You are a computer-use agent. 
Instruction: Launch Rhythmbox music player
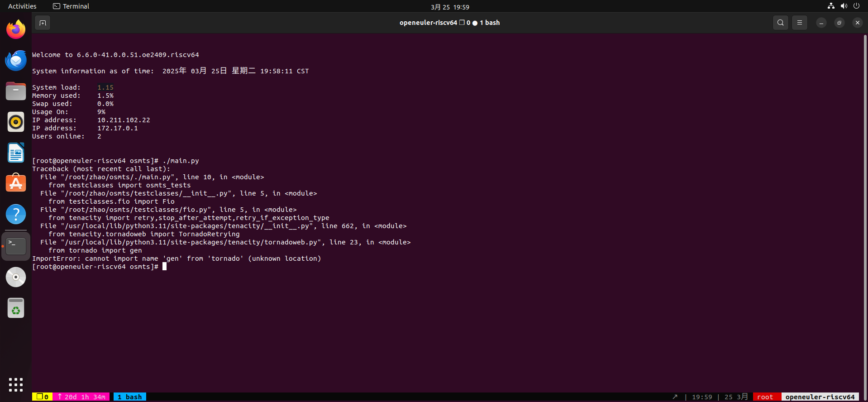click(x=16, y=122)
